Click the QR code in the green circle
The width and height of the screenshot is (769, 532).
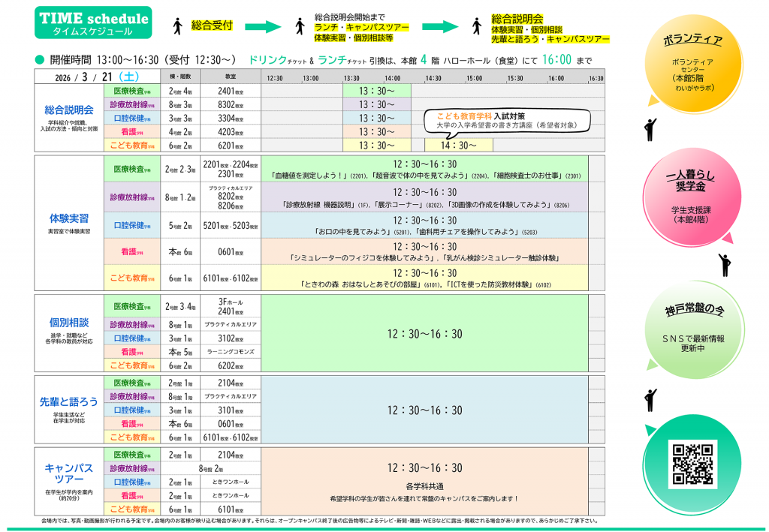[692, 464]
